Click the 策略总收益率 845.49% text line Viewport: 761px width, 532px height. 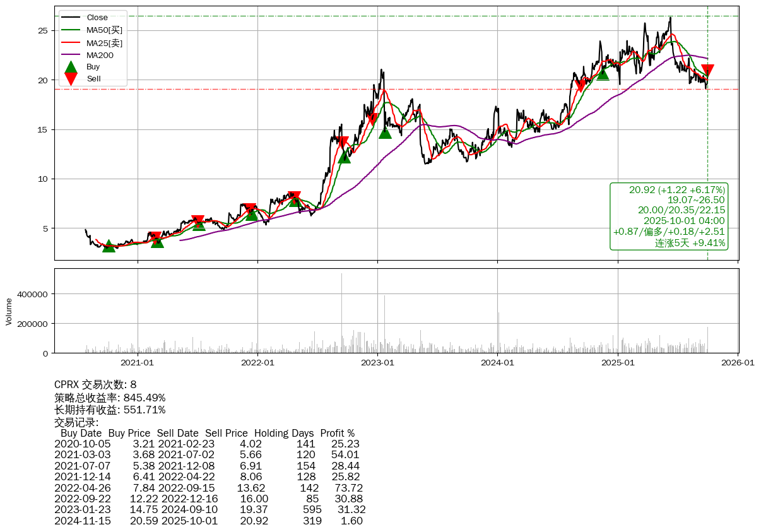coord(110,398)
